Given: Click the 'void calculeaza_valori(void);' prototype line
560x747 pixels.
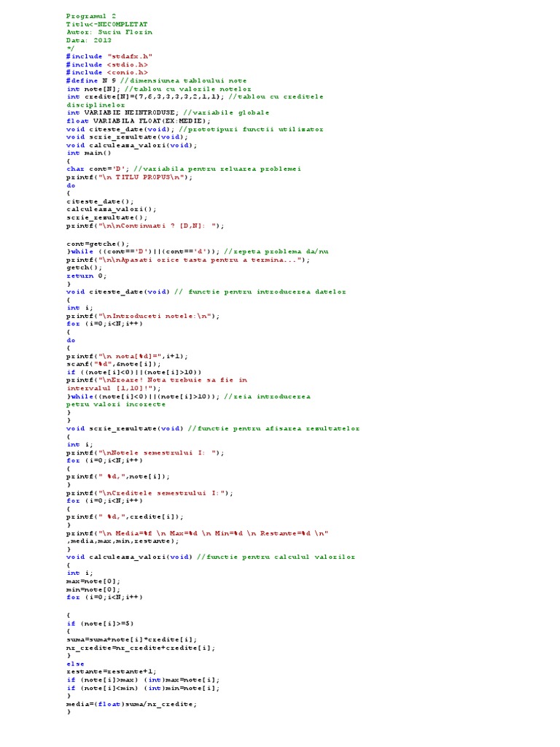Looking at the screenshot, I should [131, 145].
